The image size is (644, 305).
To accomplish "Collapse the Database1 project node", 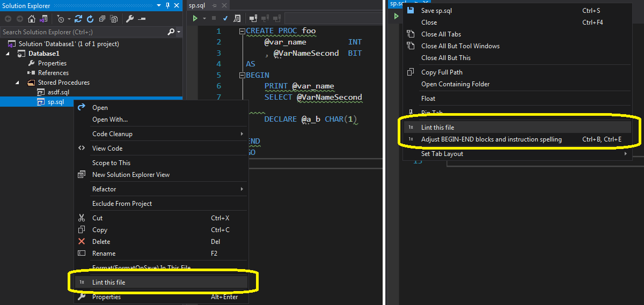I will [9, 54].
